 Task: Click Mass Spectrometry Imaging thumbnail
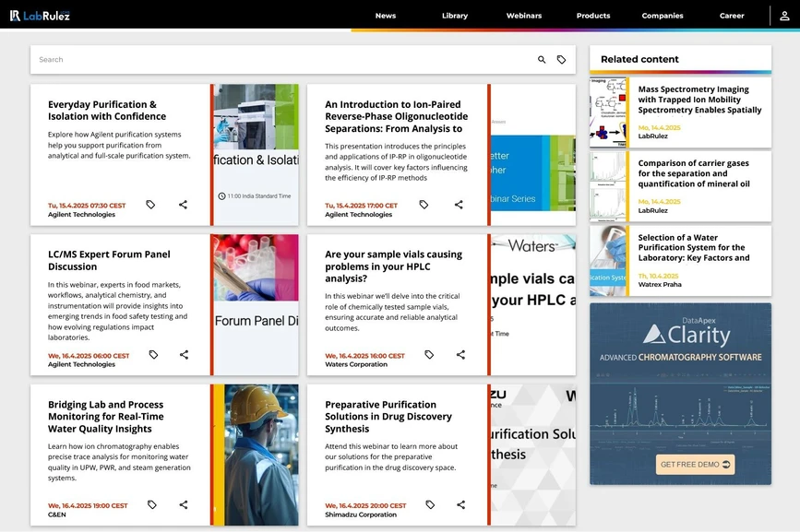pos(608,112)
